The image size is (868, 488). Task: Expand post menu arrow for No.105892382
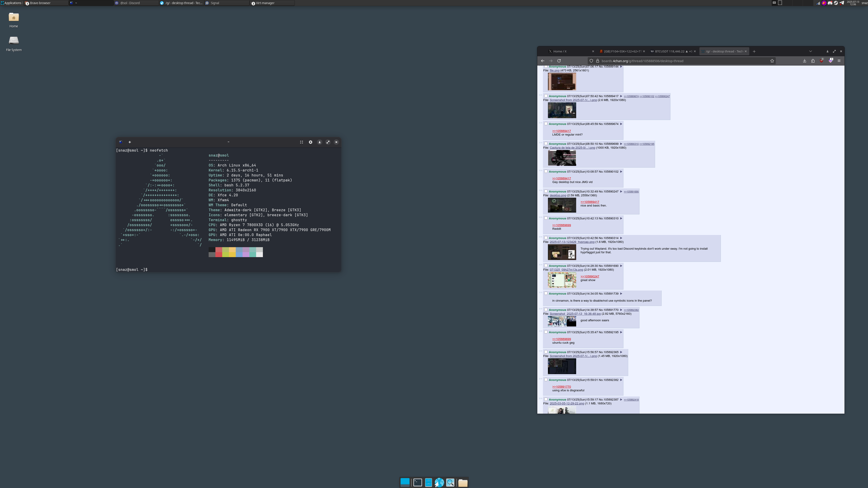tap(621, 380)
